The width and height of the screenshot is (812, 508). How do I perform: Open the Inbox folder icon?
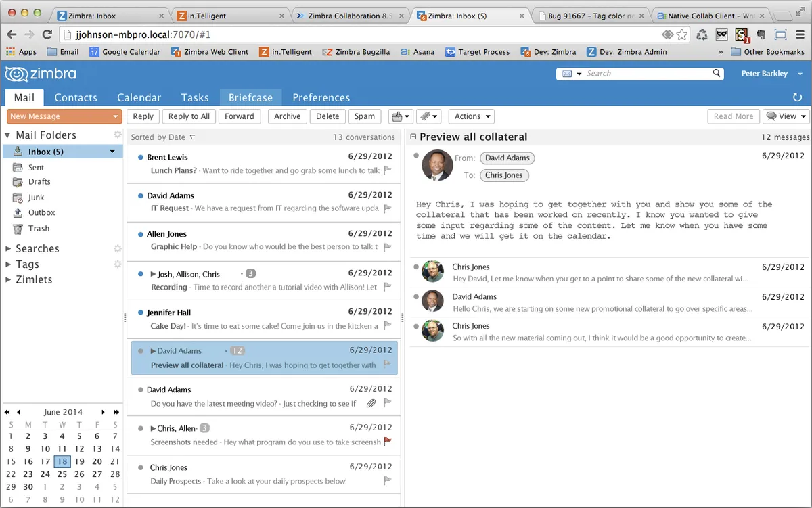pos(18,152)
